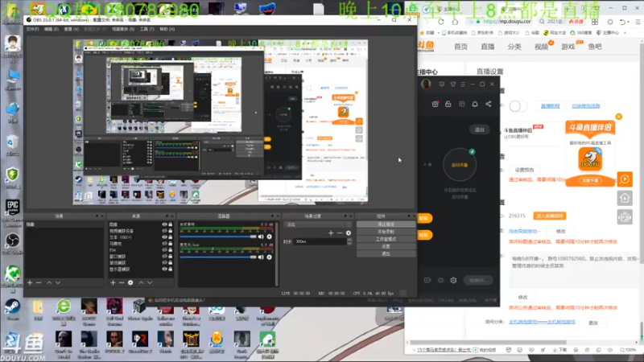Move selected scene down with chevron arrow
The image size is (644, 362).
[x=58, y=282]
